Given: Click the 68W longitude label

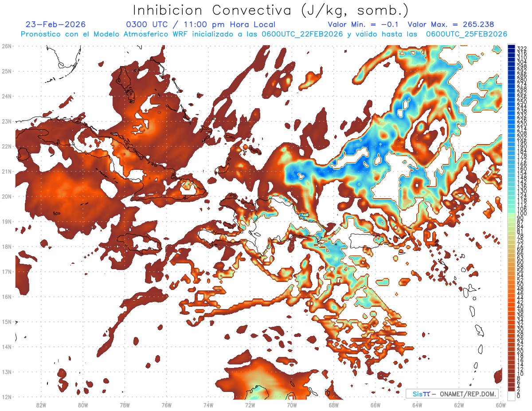Looking at the screenshot, I should [x=334, y=405].
